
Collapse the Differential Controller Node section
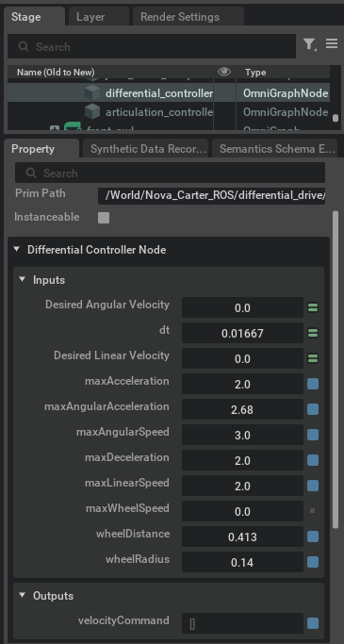[16, 249]
